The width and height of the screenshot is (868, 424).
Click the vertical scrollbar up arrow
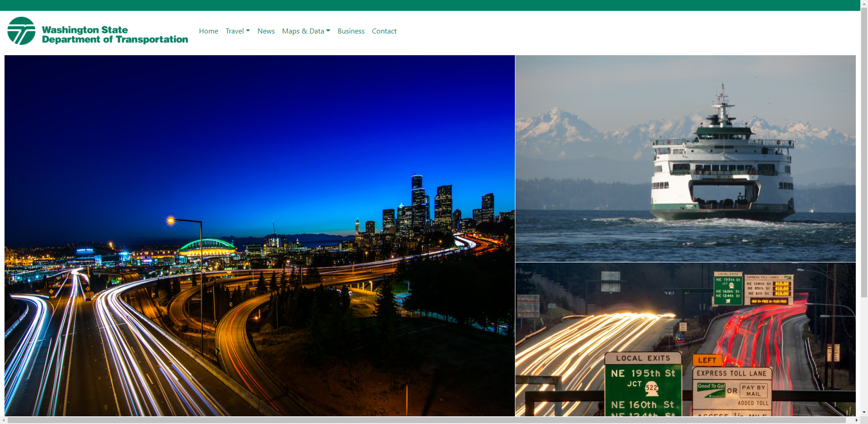pos(864,3)
